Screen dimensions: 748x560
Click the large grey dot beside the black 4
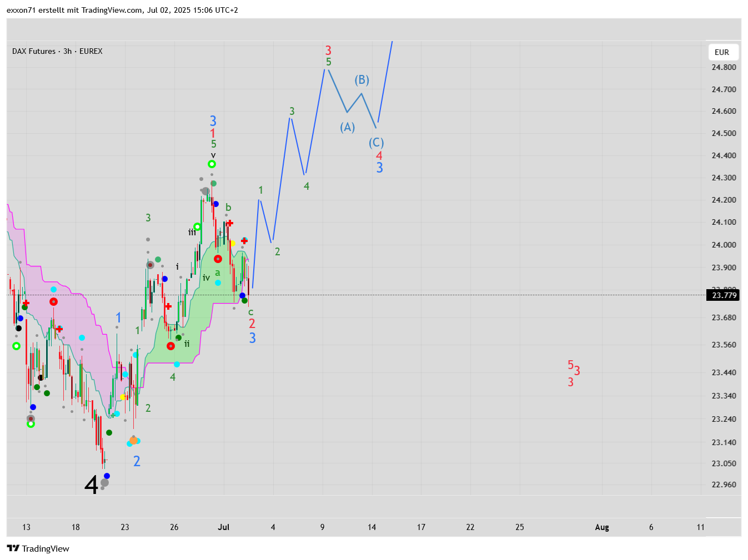104,483
